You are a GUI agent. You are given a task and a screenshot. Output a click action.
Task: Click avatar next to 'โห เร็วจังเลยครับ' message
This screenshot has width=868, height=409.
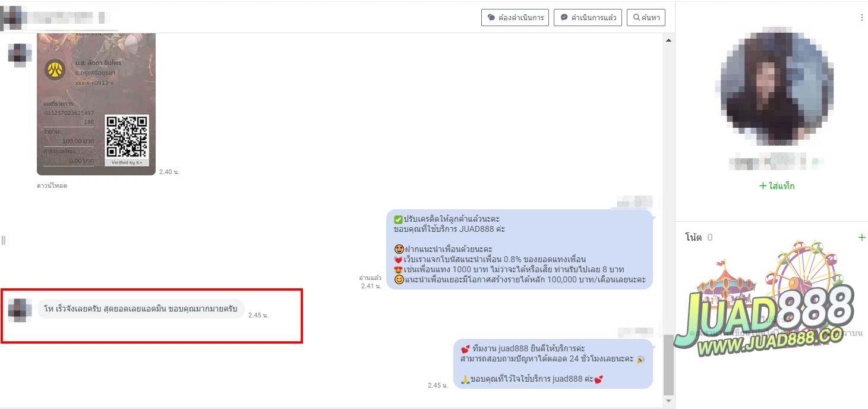19,310
